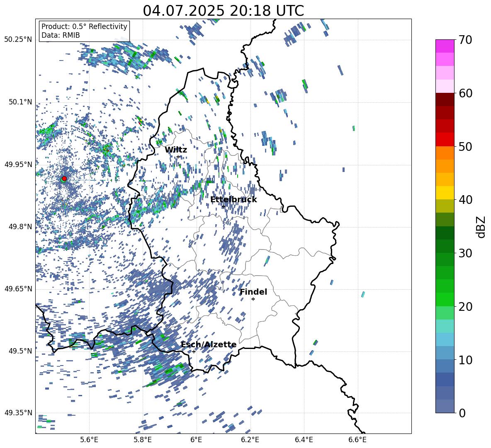
Task: Click the 6.6°E longitude label
Action: [357, 440]
